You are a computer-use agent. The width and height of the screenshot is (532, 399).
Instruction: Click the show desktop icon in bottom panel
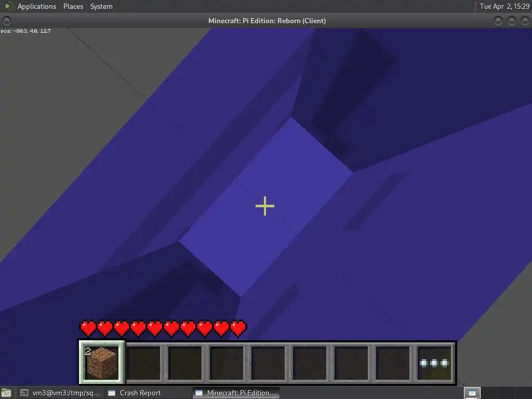6,393
